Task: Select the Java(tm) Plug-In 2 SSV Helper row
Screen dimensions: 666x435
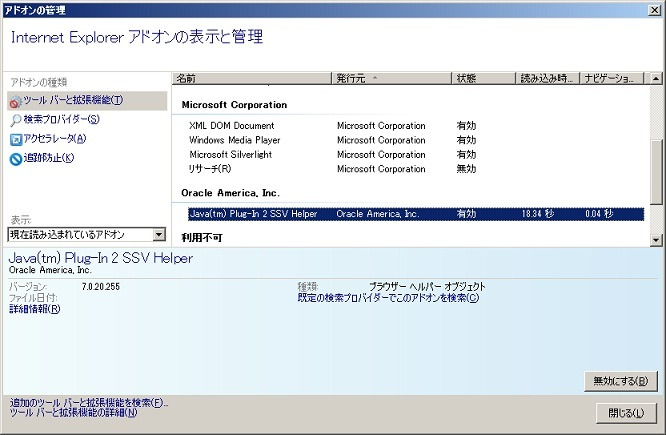Action: (416, 214)
